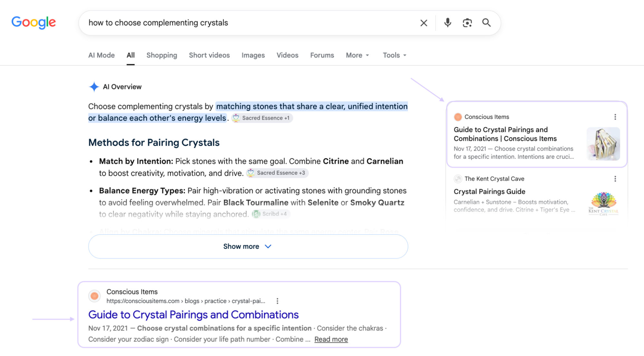The height and width of the screenshot is (356, 644).
Task: Open the More dropdown menu
Action: click(x=357, y=55)
